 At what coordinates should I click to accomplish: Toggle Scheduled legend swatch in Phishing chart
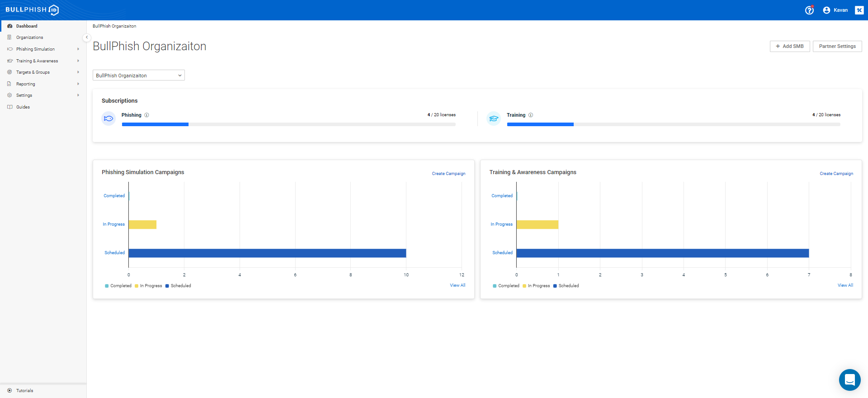click(167, 286)
